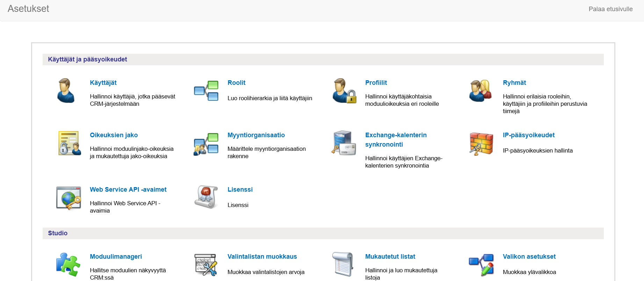Click the Ryhmät description about tiimejä

545,104
